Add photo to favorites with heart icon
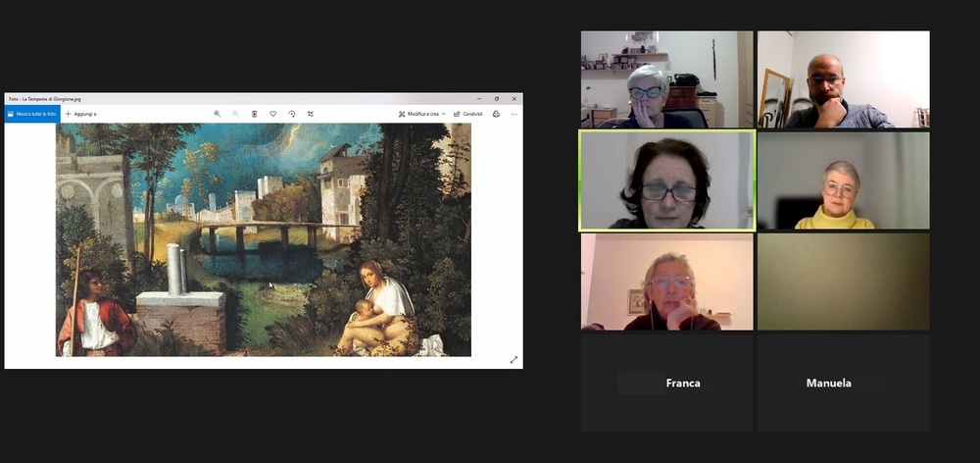The width and height of the screenshot is (980, 463). [273, 114]
